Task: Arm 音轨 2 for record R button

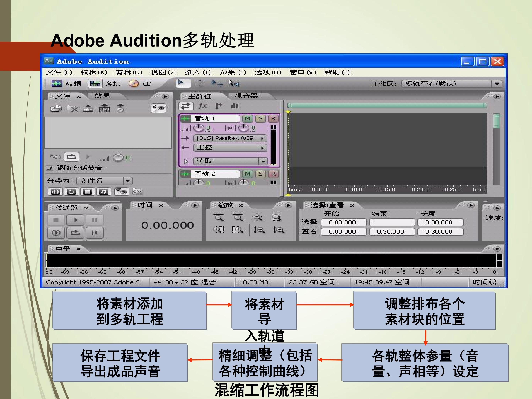Action: pos(273,174)
